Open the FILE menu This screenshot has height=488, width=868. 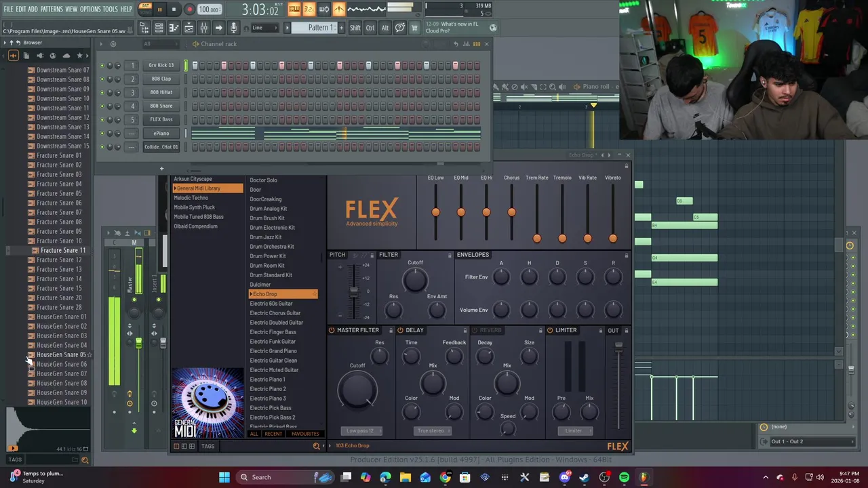[8, 9]
